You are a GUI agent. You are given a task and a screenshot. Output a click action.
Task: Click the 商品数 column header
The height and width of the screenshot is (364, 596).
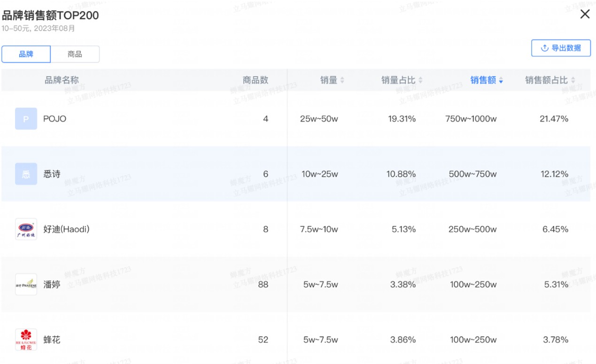coord(255,80)
